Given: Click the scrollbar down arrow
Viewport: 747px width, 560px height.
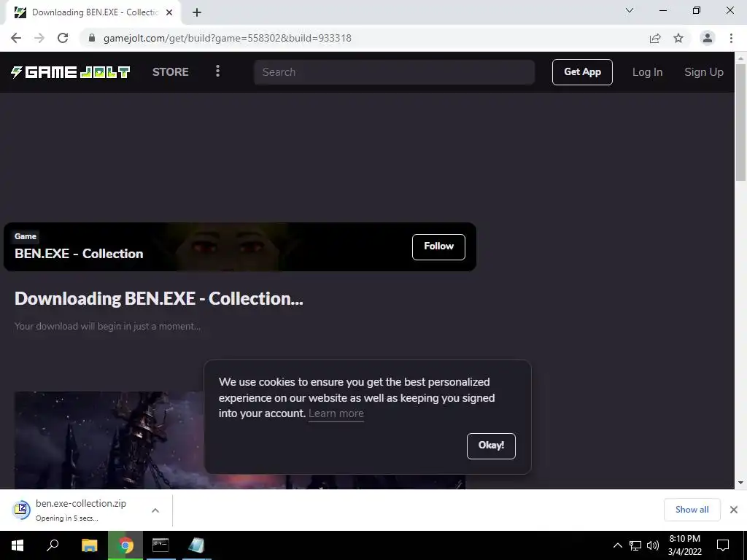Looking at the screenshot, I should (x=740, y=483).
